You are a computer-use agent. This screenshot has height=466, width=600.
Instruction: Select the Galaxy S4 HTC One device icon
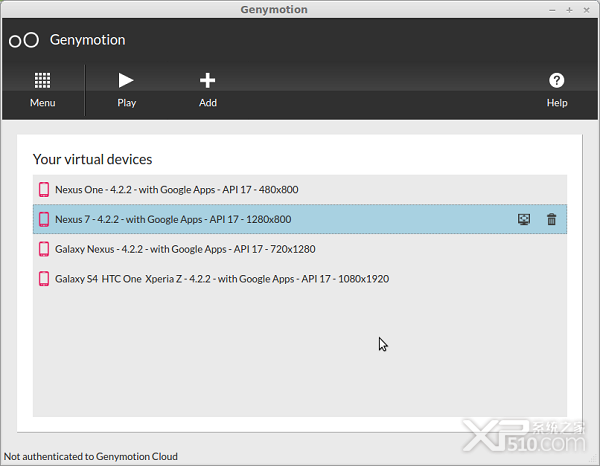pyautogui.click(x=44, y=279)
